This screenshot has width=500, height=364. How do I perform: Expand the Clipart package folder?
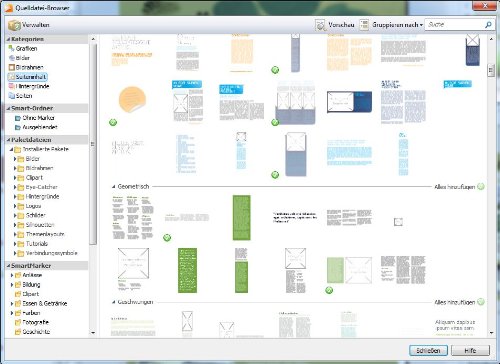(15, 178)
